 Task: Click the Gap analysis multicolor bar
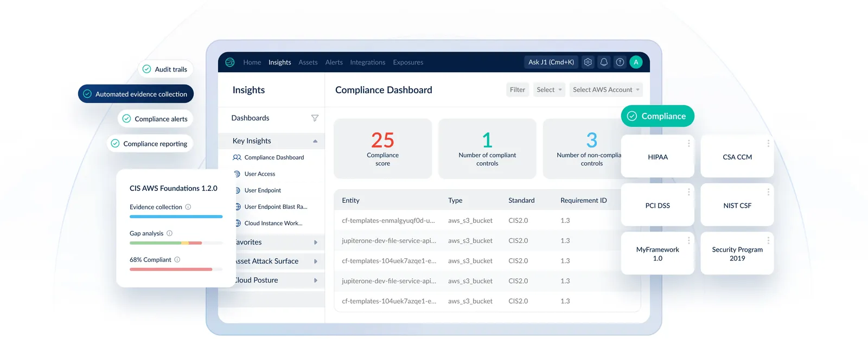click(x=176, y=243)
